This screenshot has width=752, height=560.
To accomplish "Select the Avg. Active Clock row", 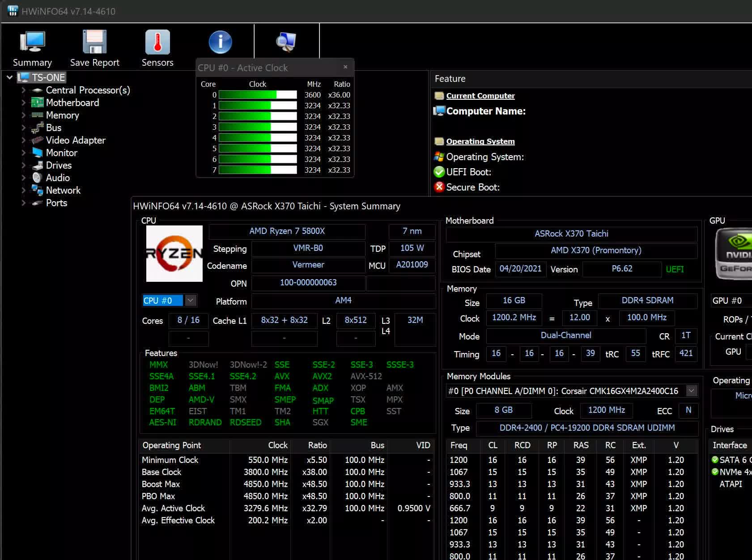I will (286, 508).
